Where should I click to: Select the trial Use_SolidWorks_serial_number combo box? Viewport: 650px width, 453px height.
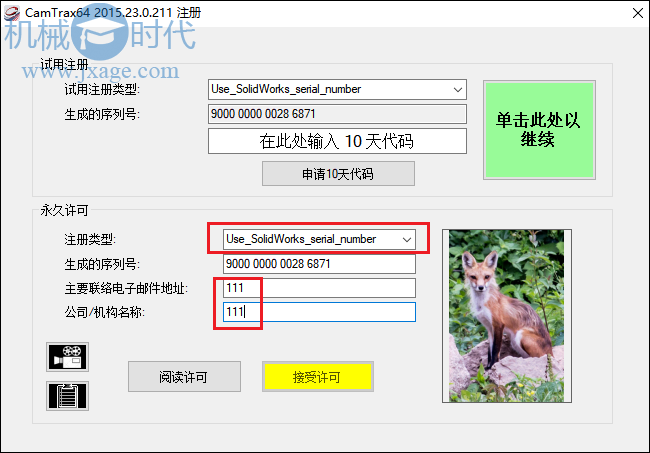pos(337,90)
